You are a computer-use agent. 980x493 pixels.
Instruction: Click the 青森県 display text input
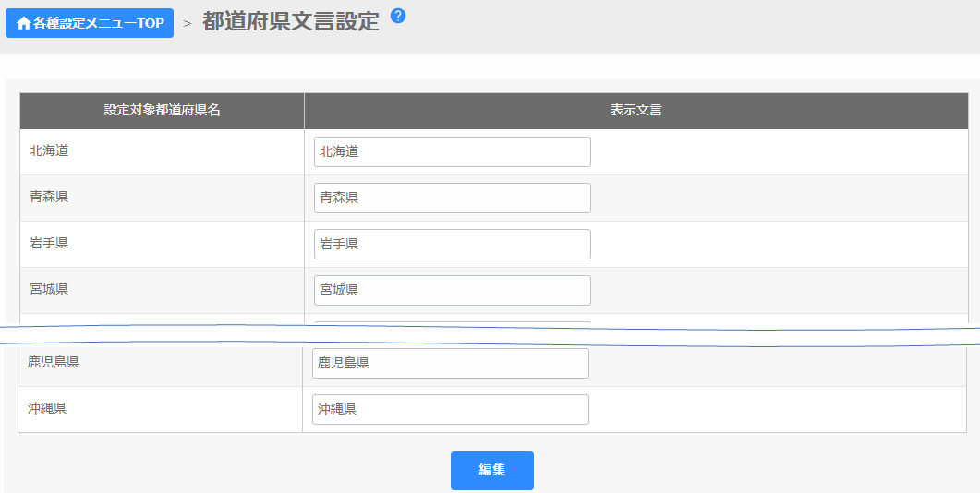(452, 198)
